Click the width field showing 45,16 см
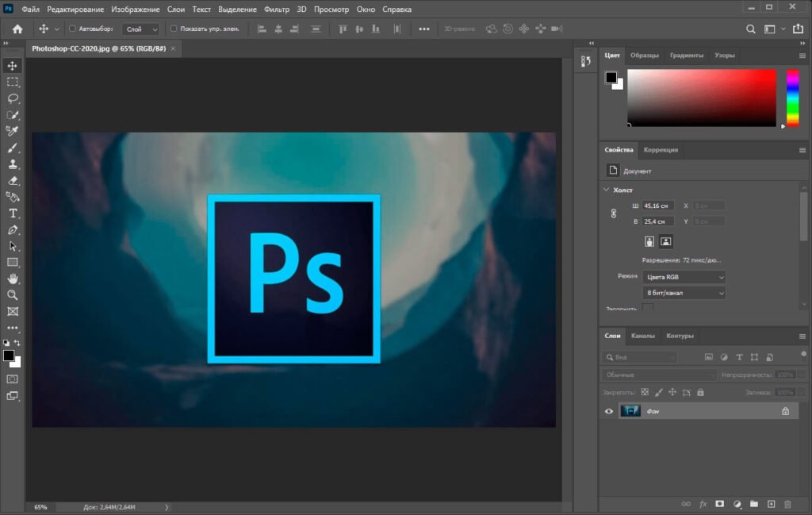 [x=657, y=206]
